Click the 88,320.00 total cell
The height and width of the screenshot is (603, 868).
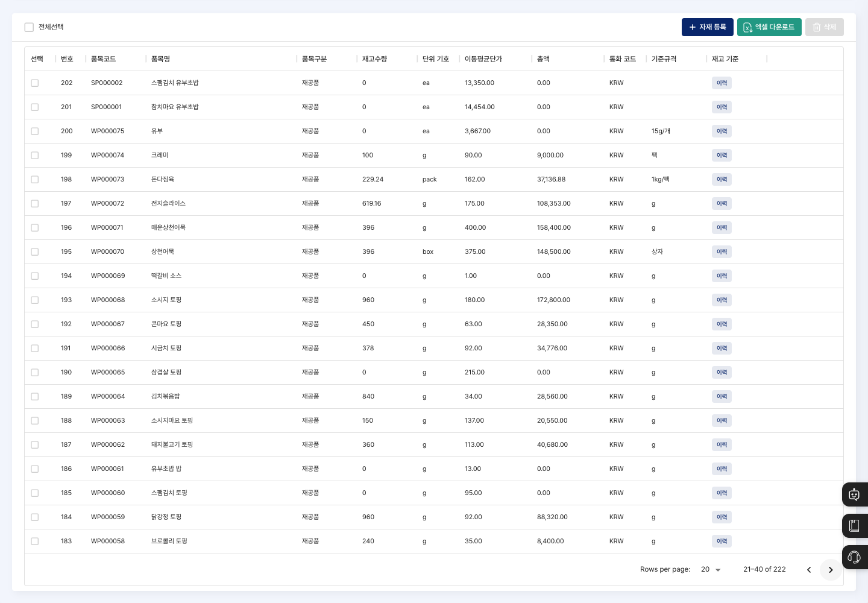(x=552, y=517)
